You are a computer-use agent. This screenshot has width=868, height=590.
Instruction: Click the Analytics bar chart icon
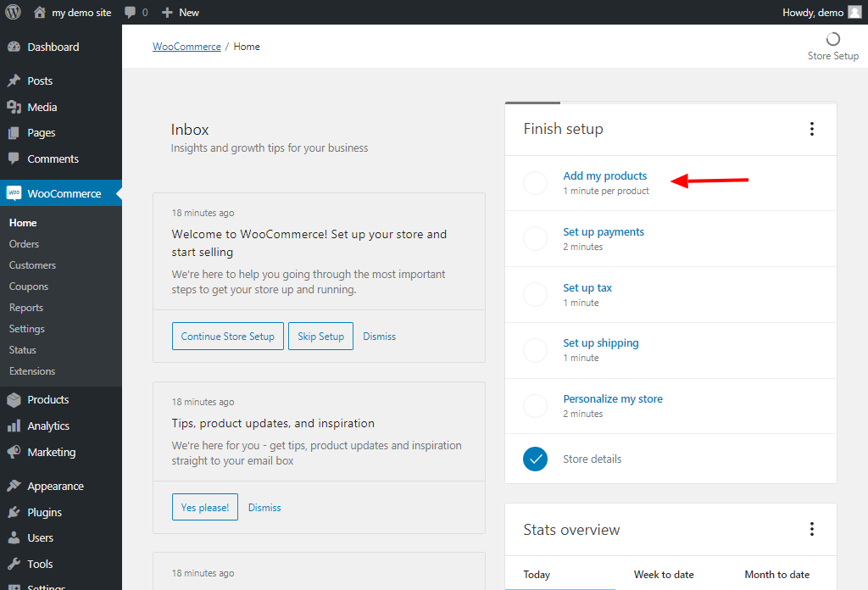click(14, 426)
